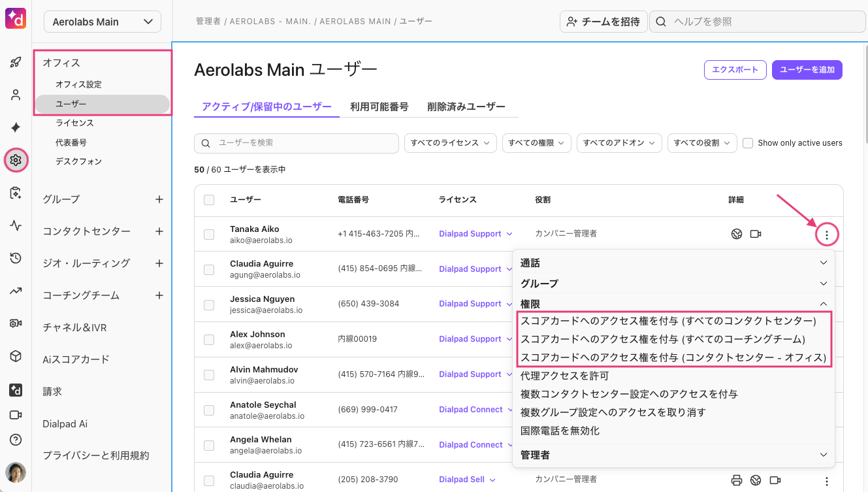Click the エクスポート button
Screen dimensions: 868x492
coord(735,70)
